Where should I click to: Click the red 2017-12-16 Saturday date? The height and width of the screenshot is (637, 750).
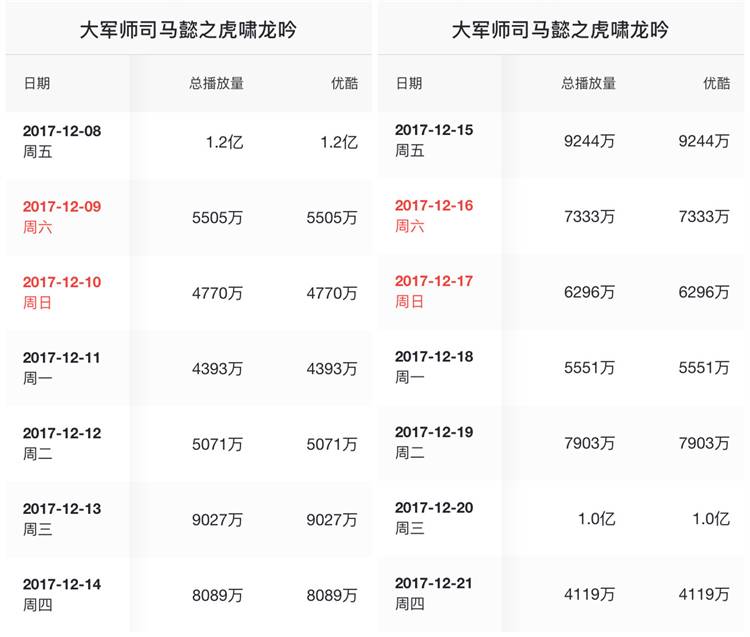click(x=434, y=206)
